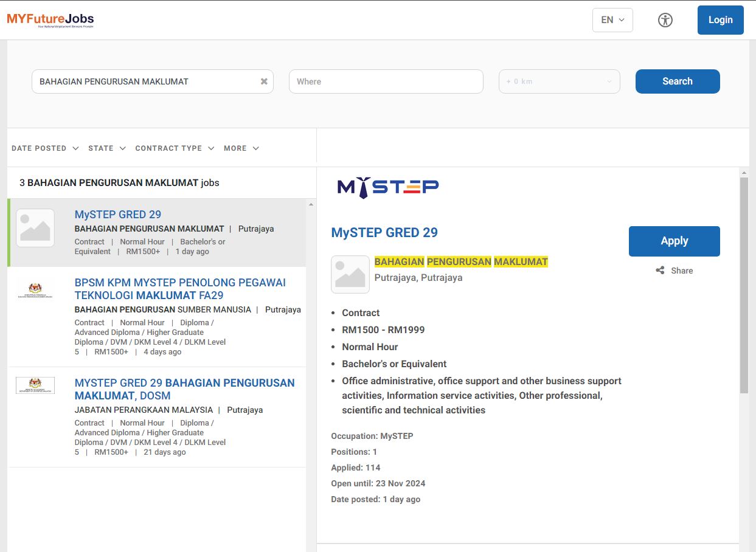The image size is (756, 552).
Task: Apply for the MySTEP GRED 29 job
Action: pos(674,241)
